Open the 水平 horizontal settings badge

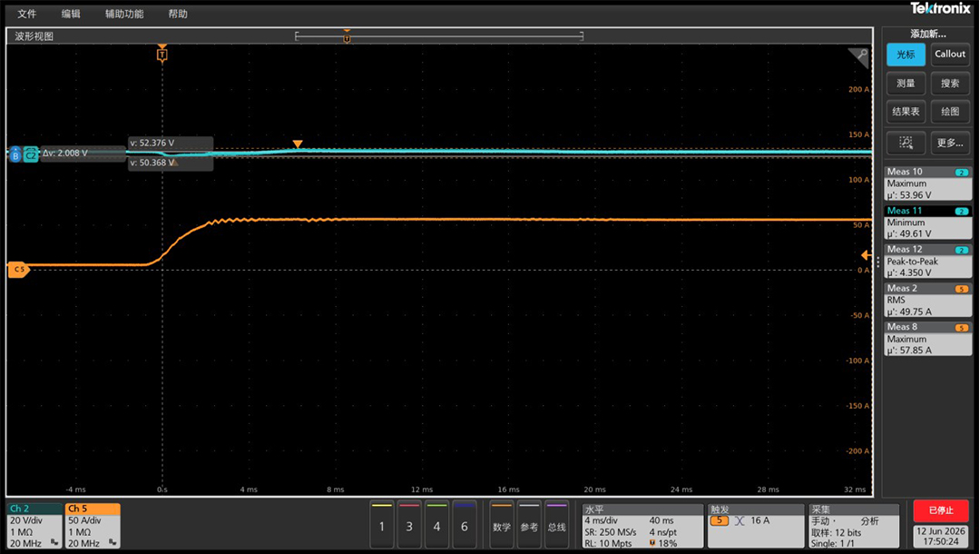pos(642,526)
